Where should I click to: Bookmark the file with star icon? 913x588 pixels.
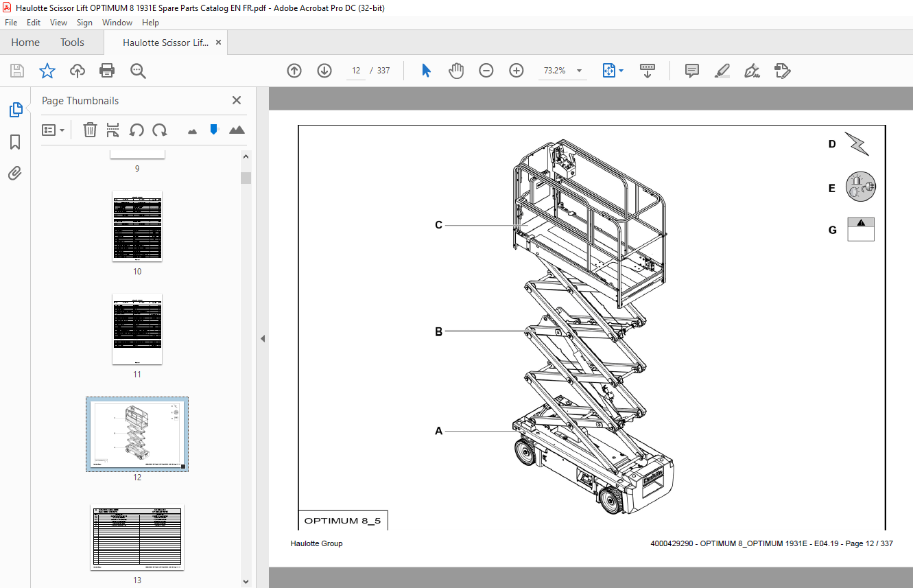(47, 71)
